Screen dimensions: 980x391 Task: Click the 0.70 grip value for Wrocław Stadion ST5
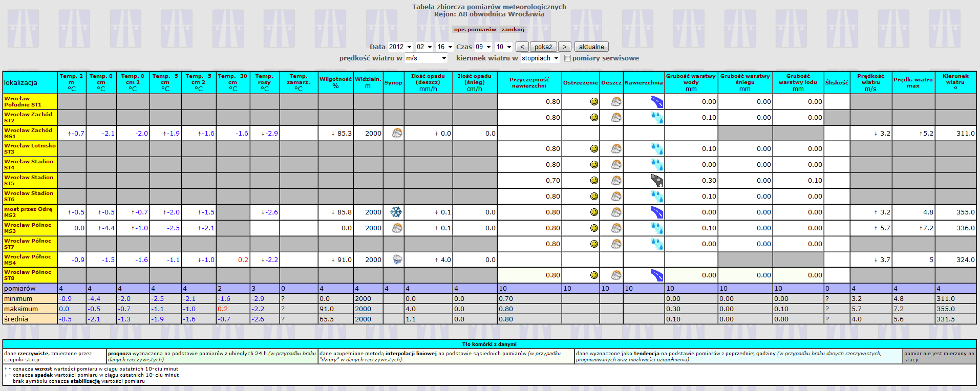[552, 180]
